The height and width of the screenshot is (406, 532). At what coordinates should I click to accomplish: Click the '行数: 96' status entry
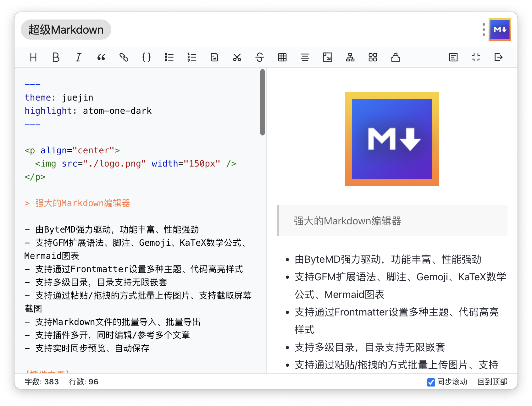tap(84, 382)
